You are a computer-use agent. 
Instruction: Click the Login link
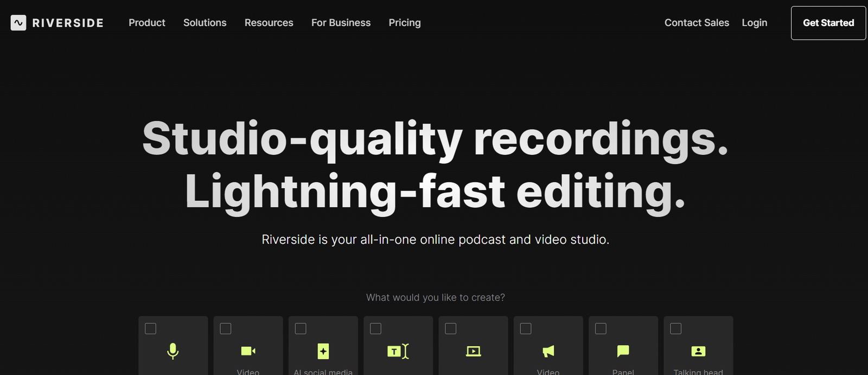(755, 23)
